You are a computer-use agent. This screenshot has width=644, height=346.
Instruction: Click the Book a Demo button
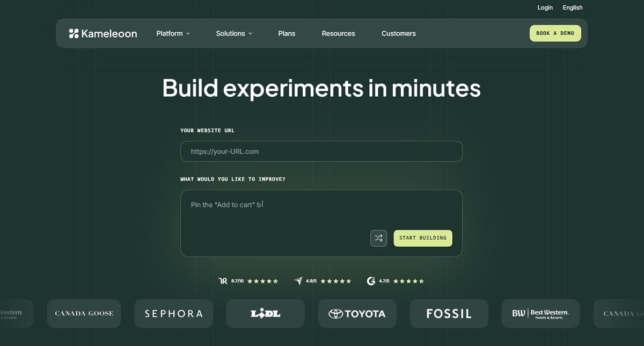point(555,33)
